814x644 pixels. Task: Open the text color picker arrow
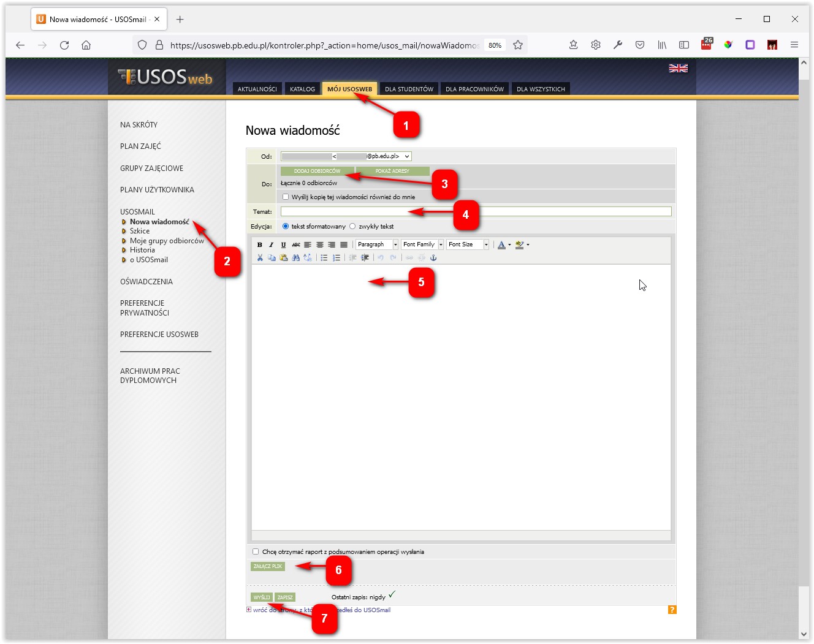[x=509, y=244]
